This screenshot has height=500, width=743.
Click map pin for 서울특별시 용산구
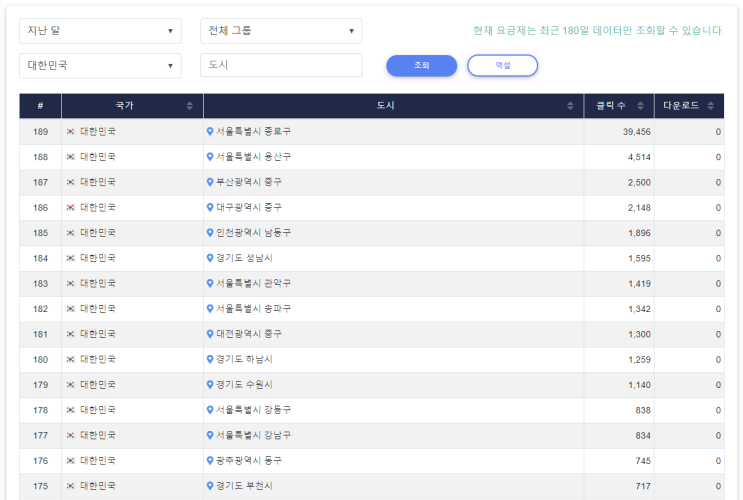point(210,157)
